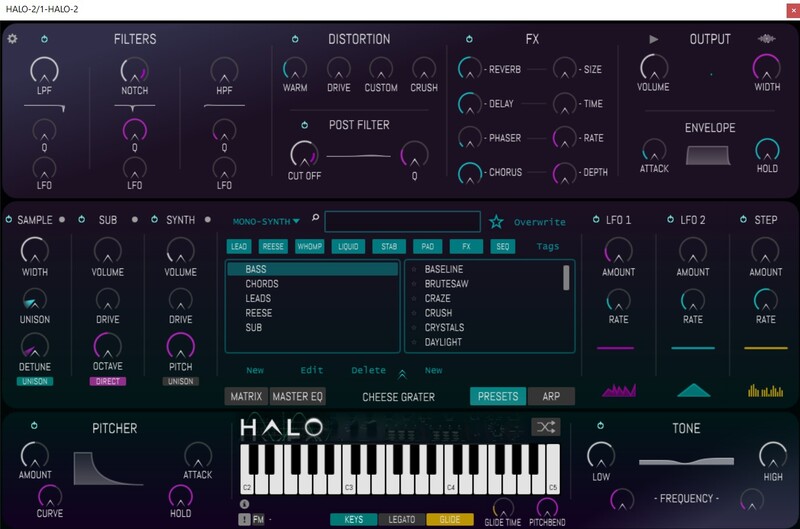Viewport: 800px width, 529px height.
Task: Filter presets by the LEAD tag
Action: point(239,246)
